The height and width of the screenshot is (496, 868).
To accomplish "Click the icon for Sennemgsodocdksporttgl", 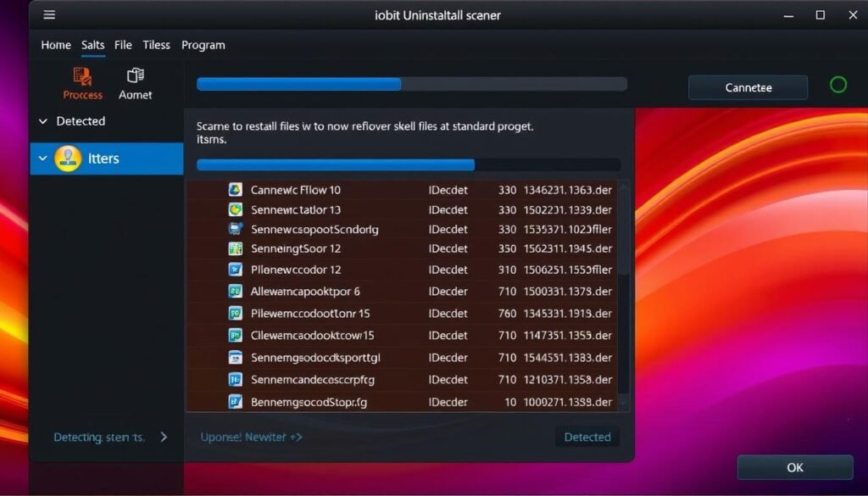I will coord(236,358).
